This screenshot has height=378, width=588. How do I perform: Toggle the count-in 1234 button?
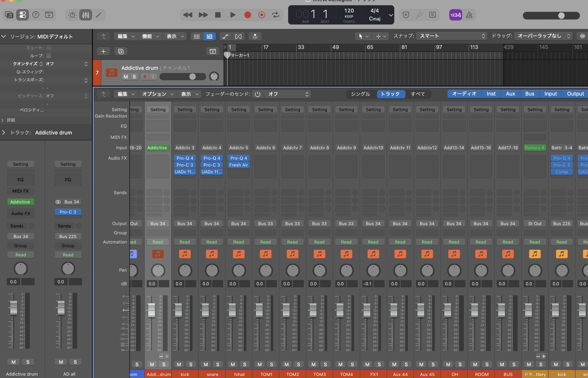point(455,15)
